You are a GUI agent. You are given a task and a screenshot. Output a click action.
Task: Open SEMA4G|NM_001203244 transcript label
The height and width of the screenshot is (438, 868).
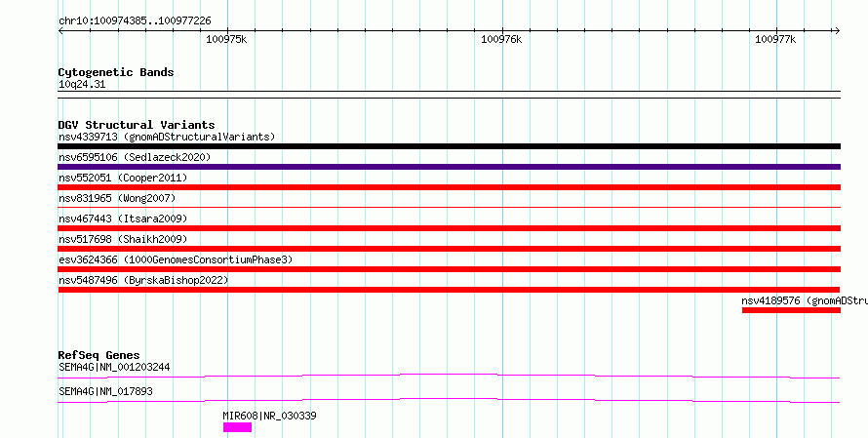pyautogui.click(x=114, y=367)
